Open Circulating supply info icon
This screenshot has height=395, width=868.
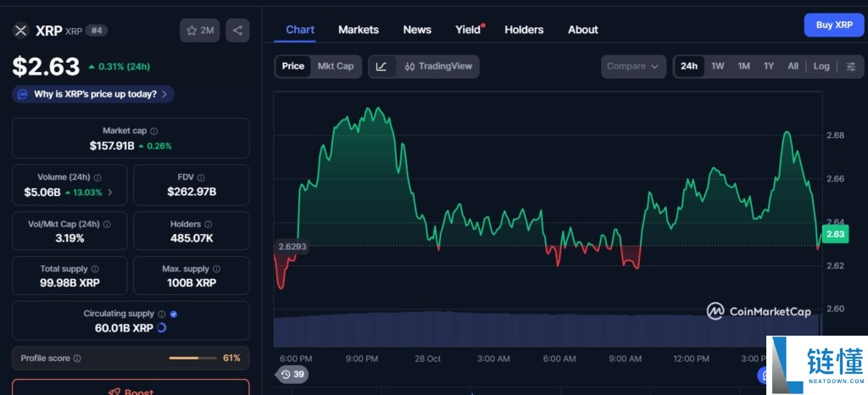162,314
